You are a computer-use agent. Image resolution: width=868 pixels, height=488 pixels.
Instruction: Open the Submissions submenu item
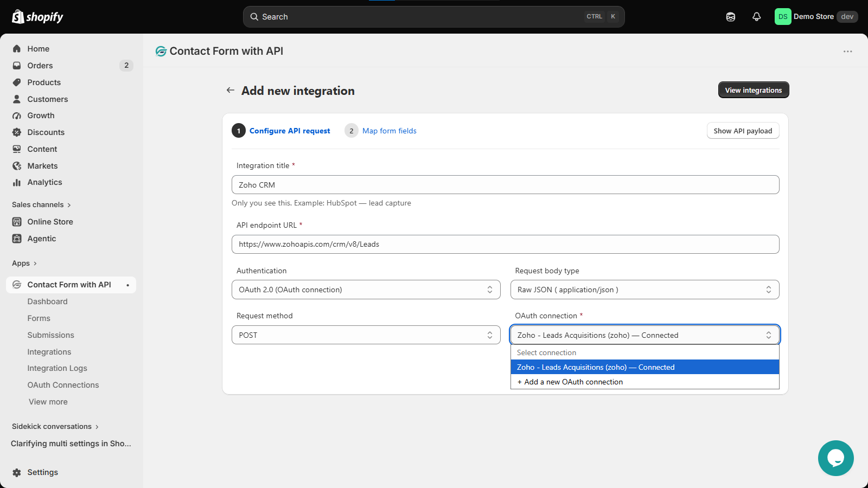[x=51, y=335]
